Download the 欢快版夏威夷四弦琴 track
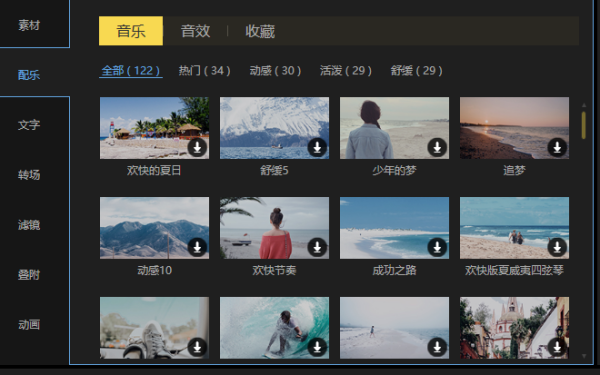600x375 pixels. point(557,247)
